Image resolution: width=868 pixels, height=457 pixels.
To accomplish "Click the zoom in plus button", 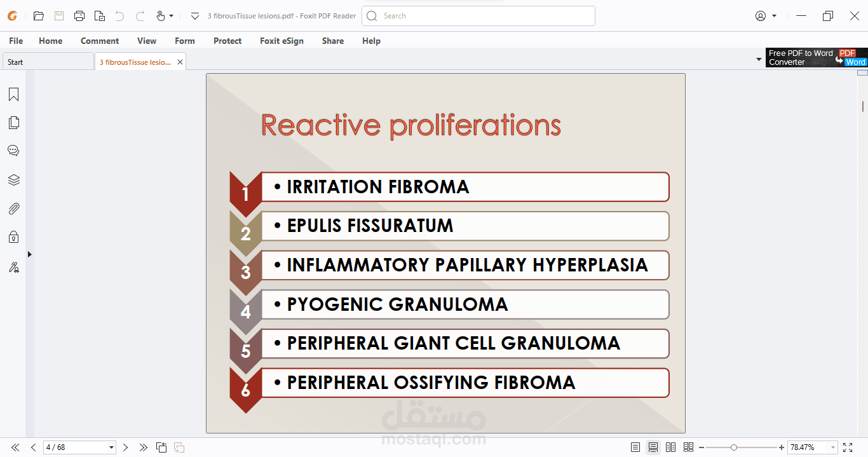I will tap(782, 447).
